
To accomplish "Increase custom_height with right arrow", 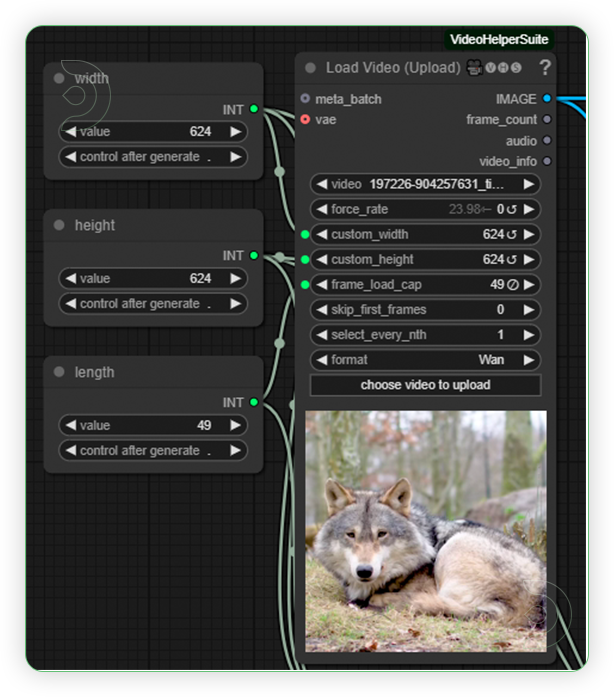I will (x=529, y=259).
